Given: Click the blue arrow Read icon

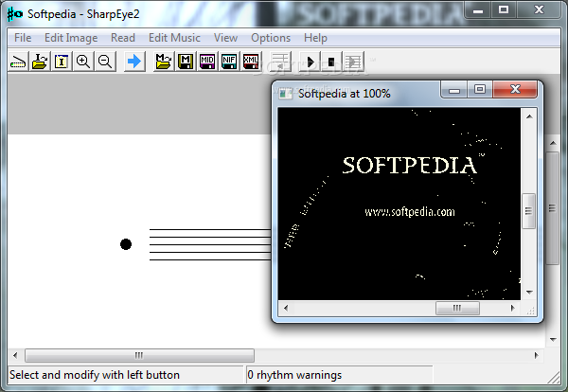Looking at the screenshot, I should pyautogui.click(x=134, y=62).
